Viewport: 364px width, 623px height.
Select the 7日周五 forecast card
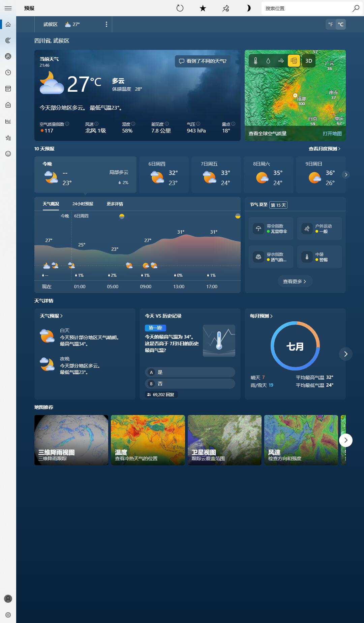(216, 175)
